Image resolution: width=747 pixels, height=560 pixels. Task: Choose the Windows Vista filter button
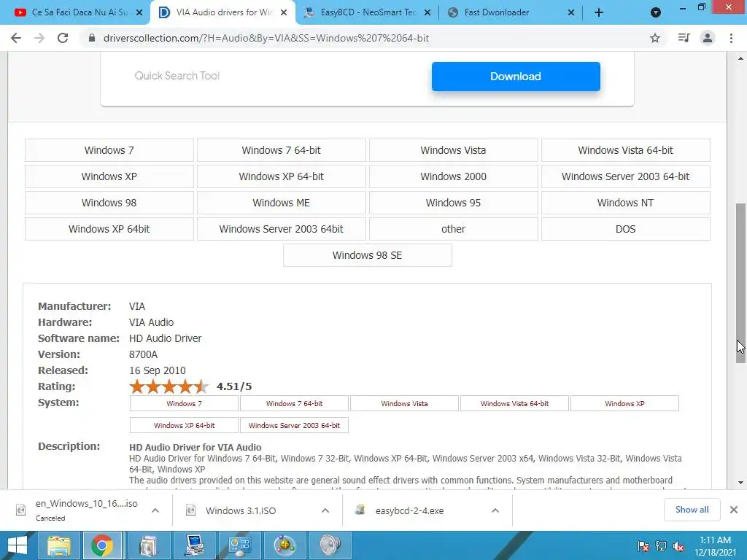pos(453,150)
